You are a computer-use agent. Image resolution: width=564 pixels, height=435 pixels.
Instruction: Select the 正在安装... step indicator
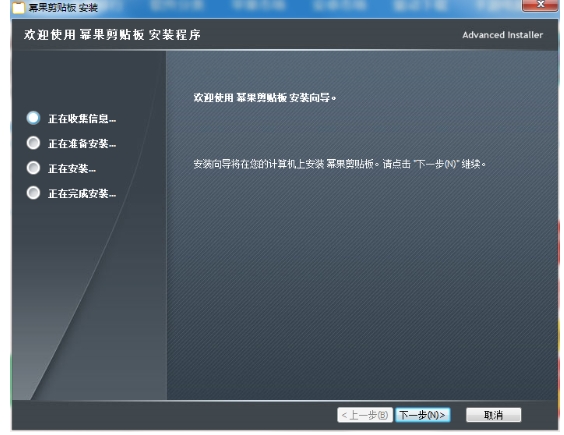(x=33, y=168)
